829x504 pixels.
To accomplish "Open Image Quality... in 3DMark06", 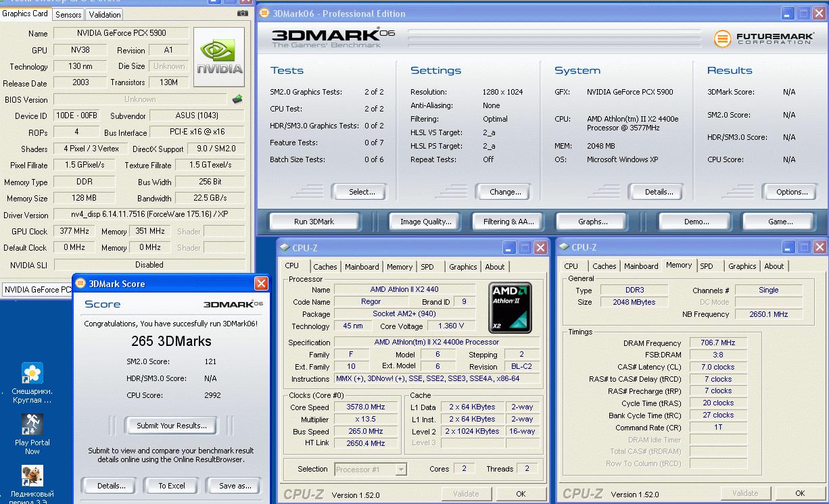I will pos(425,222).
